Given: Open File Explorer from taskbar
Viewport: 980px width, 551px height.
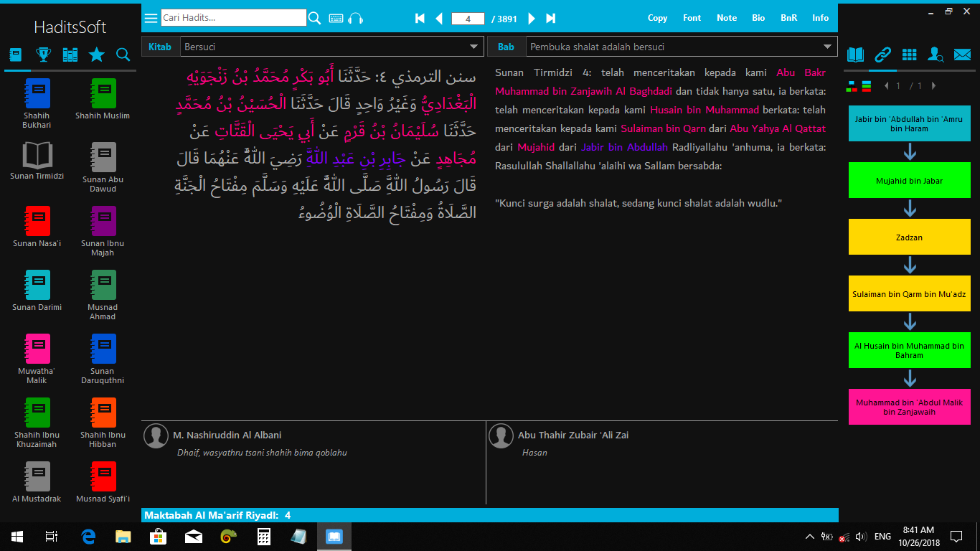Looking at the screenshot, I should click(x=123, y=537).
